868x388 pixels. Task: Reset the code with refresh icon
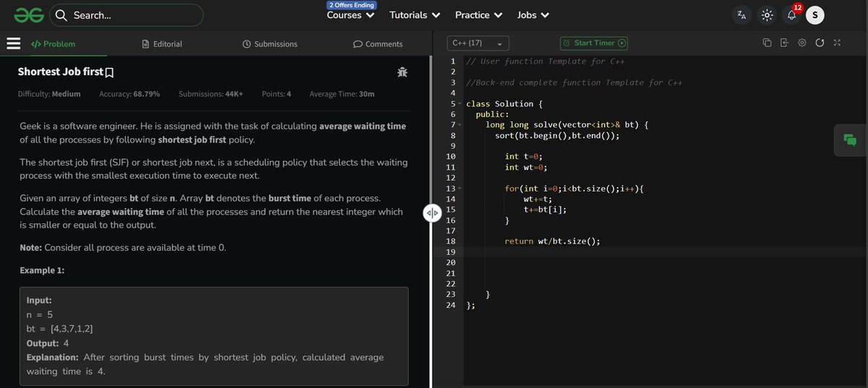(x=820, y=43)
